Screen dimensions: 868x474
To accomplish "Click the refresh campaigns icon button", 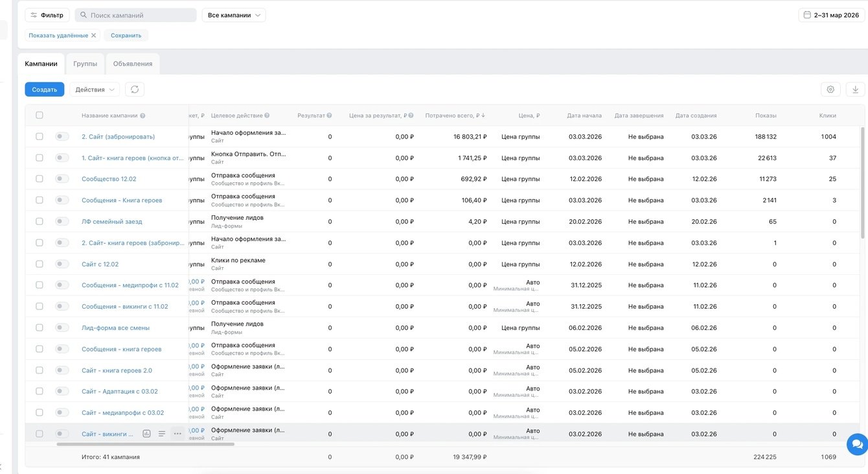I will (135, 89).
